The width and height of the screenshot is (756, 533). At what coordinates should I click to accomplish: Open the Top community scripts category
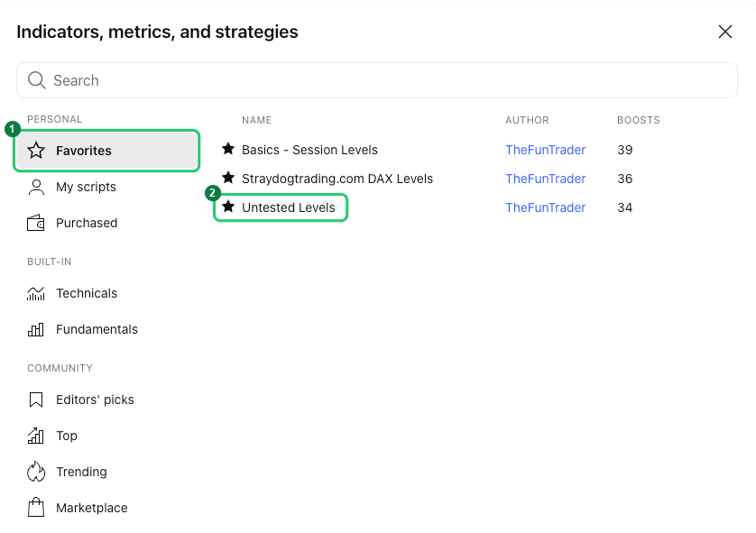pyautogui.click(x=106, y=436)
